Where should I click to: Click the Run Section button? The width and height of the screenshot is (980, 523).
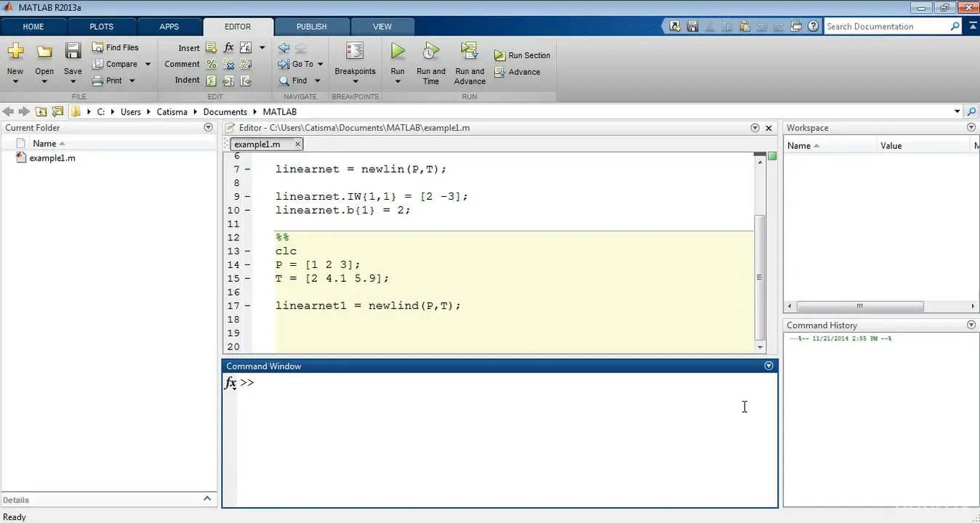click(x=522, y=55)
